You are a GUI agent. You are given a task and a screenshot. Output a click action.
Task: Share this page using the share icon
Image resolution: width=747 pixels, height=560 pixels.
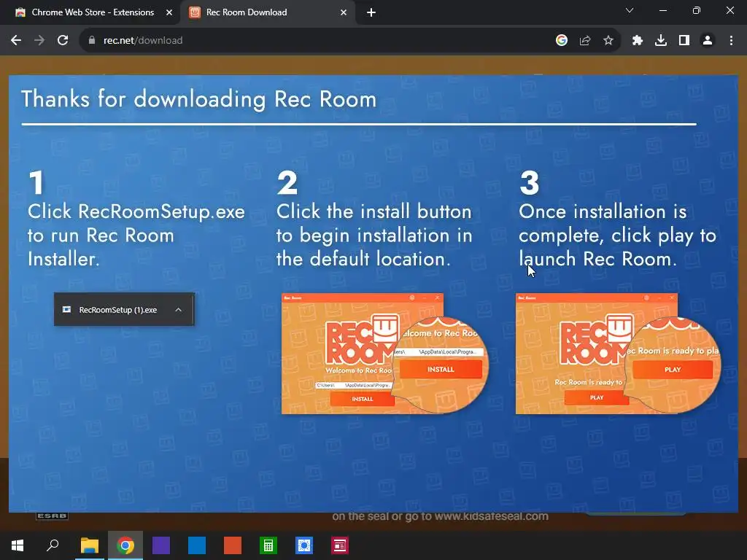click(585, 41)
